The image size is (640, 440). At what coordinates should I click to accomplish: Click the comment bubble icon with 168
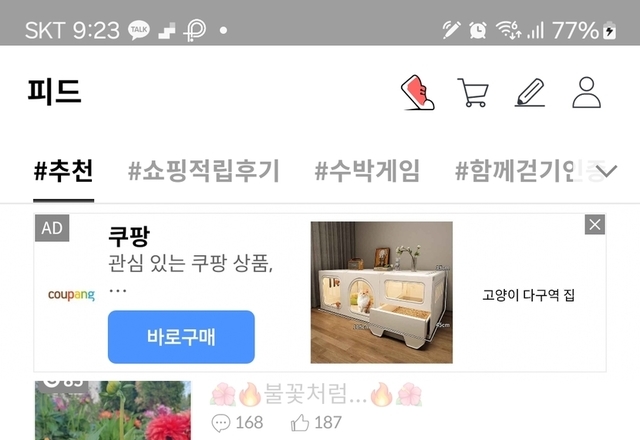(x=221, y=423)
